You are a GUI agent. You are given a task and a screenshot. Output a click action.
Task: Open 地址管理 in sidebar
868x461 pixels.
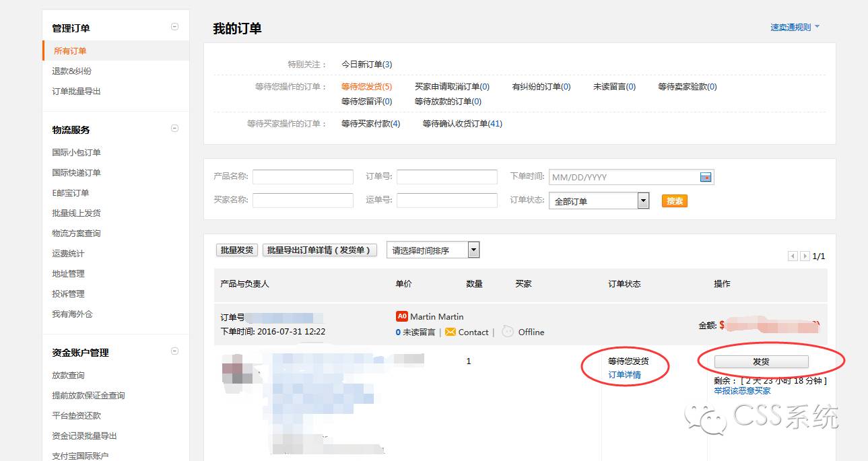tap(68, 274)
